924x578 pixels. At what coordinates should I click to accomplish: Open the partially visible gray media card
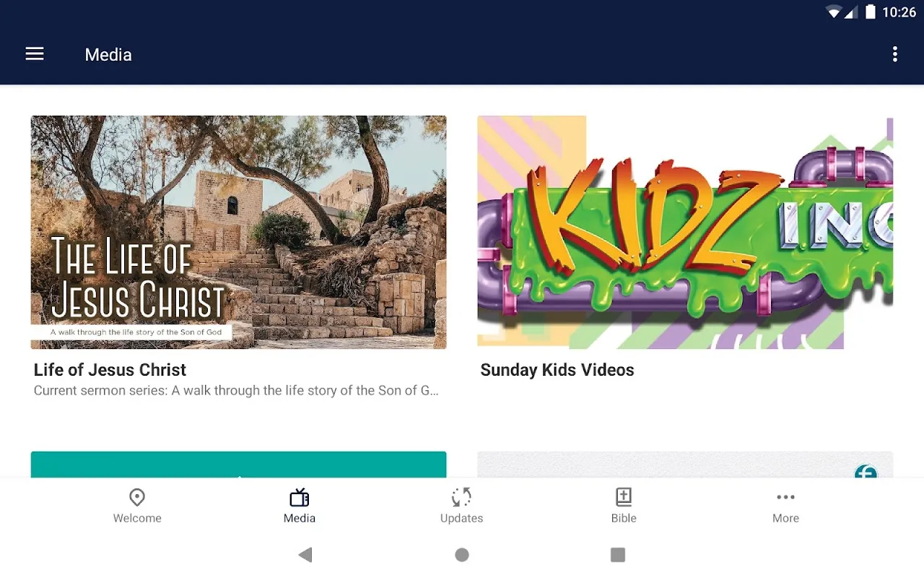pos(685,465)
